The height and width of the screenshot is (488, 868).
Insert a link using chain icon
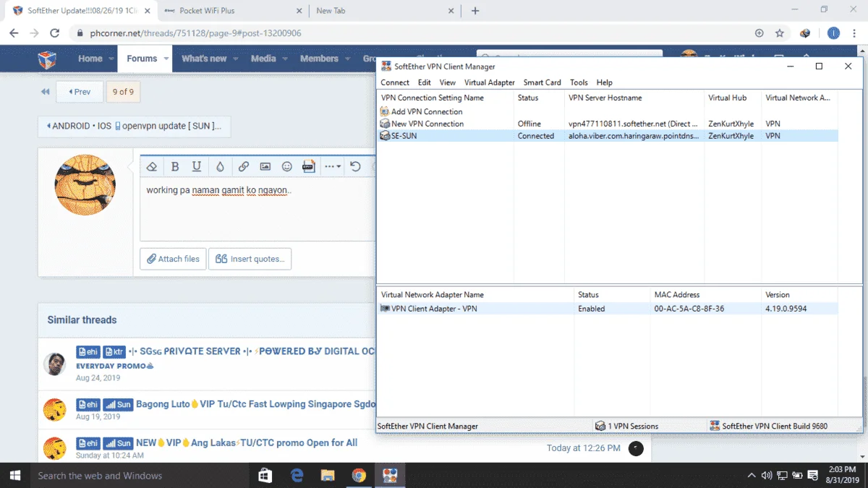click(x=244, y=166)
